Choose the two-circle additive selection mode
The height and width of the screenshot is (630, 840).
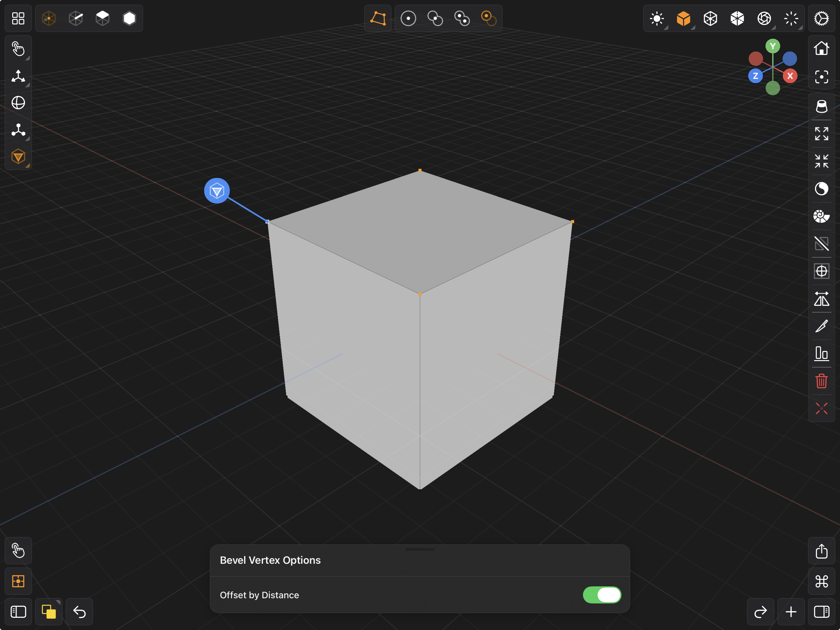pos(435,18)
